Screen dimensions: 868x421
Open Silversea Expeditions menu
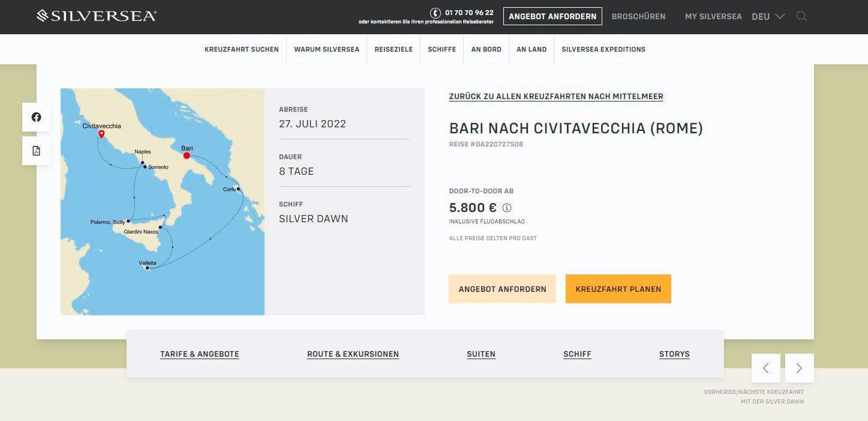click(x=603, y=49)
